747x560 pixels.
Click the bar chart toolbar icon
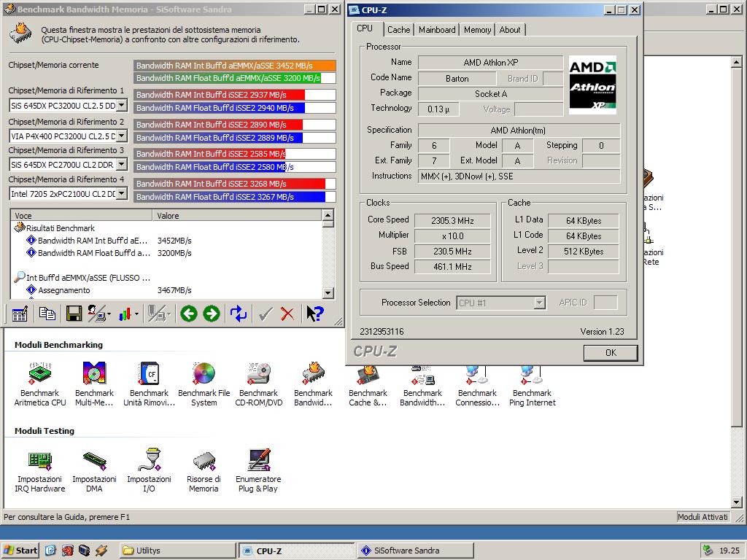pyautogui.click(x=125, y=314)
